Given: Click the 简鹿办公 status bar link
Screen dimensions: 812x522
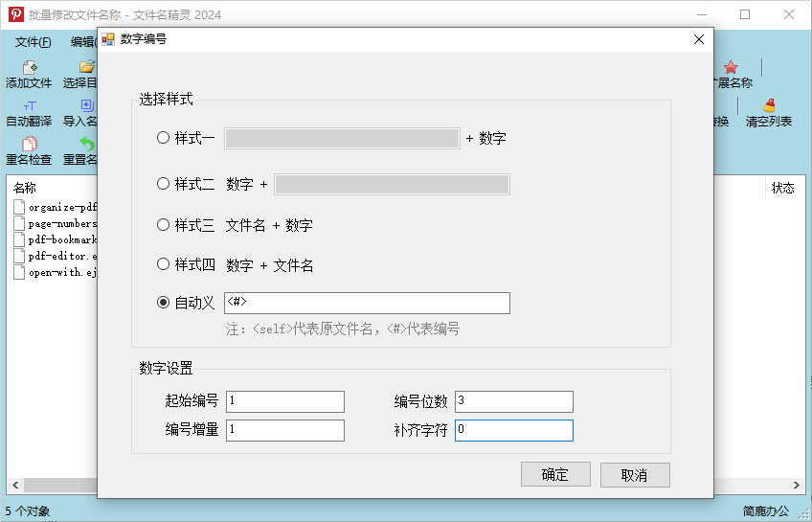Looking at the screenshot, I should 766,511.
